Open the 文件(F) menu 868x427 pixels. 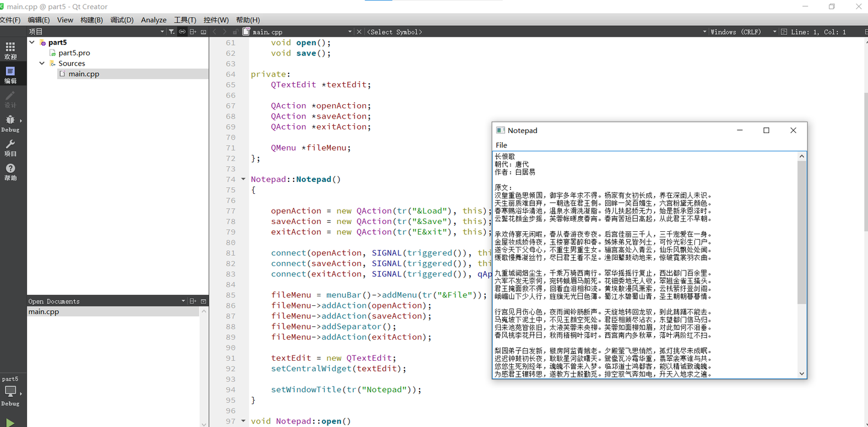pyautogui.click(x=10, y=20)
